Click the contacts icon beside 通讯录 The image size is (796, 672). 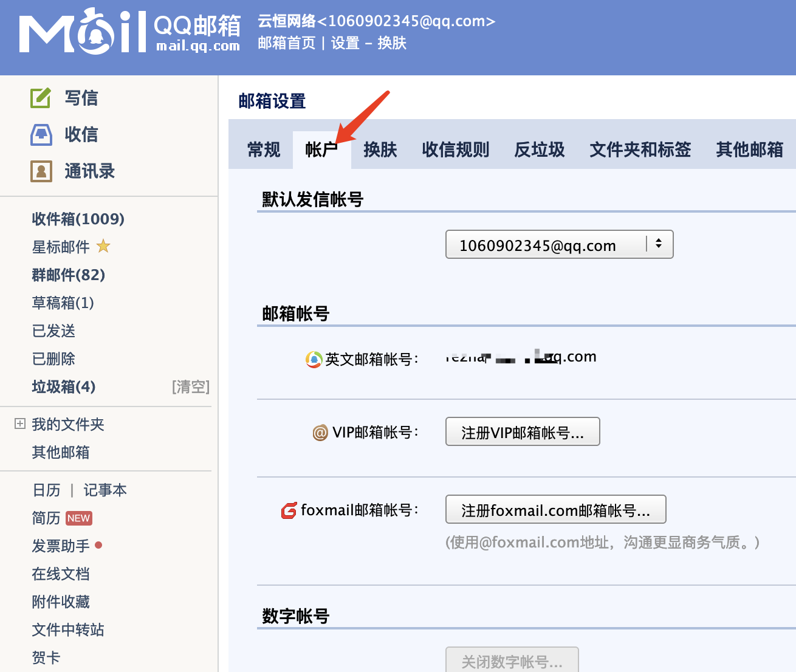coord(41,171)
